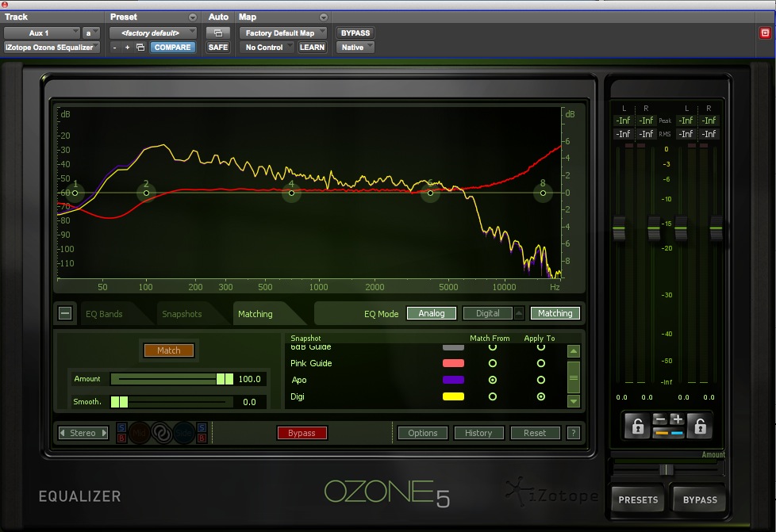The width and height of the screenshot is (776, 532).
Task: Toggle the blue COMPARE button
Action: 172,48
